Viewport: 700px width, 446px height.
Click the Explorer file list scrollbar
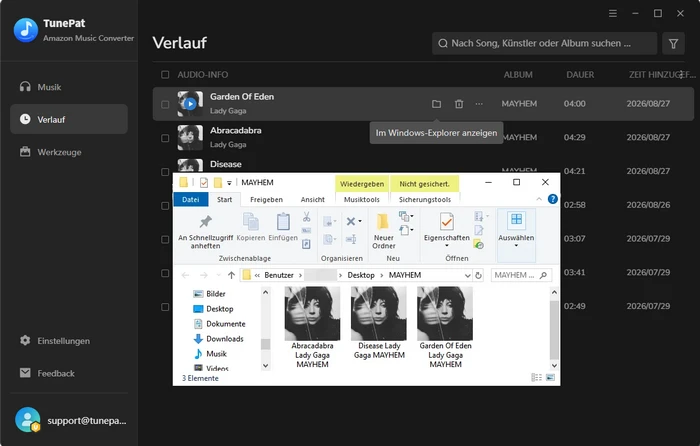(554, 329)
